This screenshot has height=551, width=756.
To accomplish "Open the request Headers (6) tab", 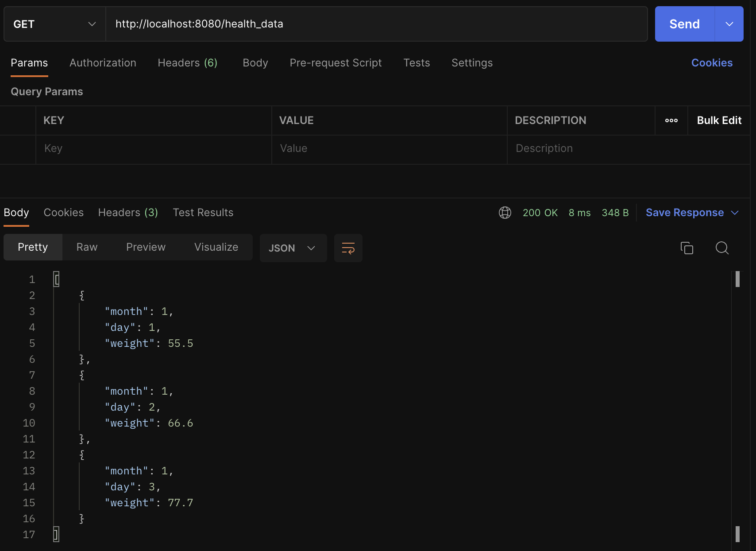I will click(188, 63).
